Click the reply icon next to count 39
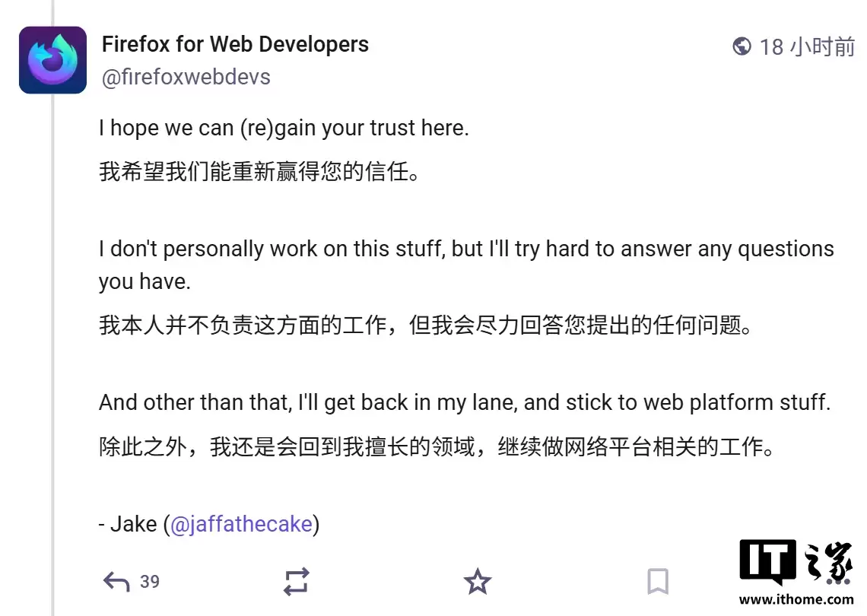This screenshot has width=867, height=616. [x=114, y=581]
